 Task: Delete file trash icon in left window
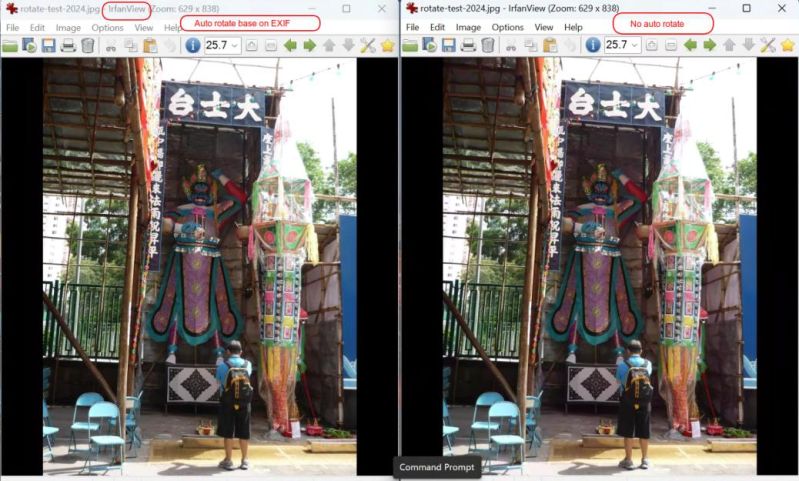tap(88, 46)
